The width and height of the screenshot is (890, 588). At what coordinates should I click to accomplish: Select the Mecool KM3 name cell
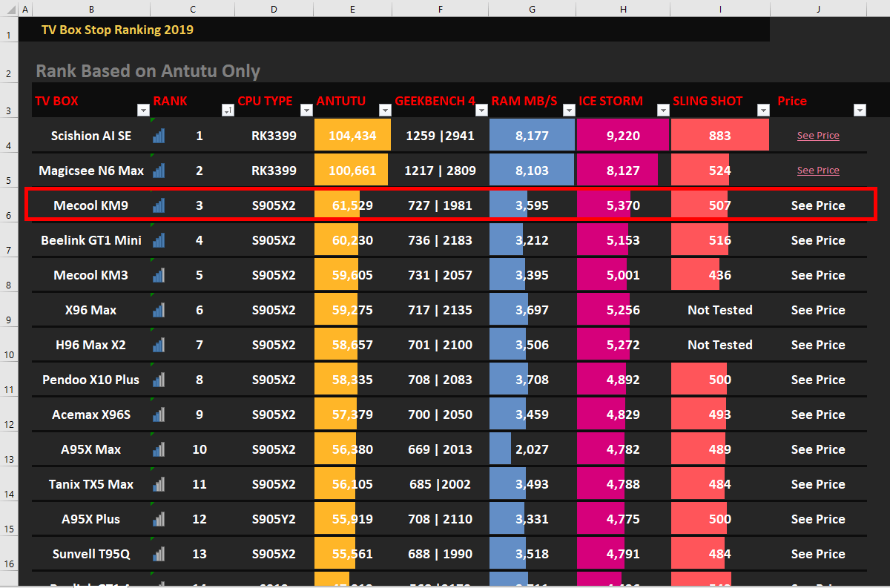click(90, 275)
